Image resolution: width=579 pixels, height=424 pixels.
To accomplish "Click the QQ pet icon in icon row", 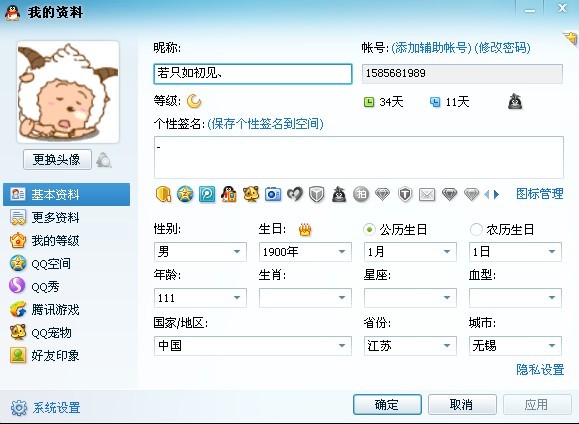I will point(251,194).
